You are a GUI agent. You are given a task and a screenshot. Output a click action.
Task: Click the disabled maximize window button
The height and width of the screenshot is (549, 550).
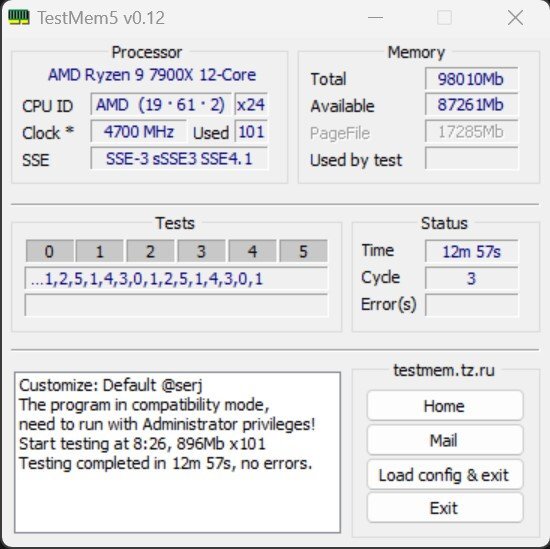[x=444, y=18]
